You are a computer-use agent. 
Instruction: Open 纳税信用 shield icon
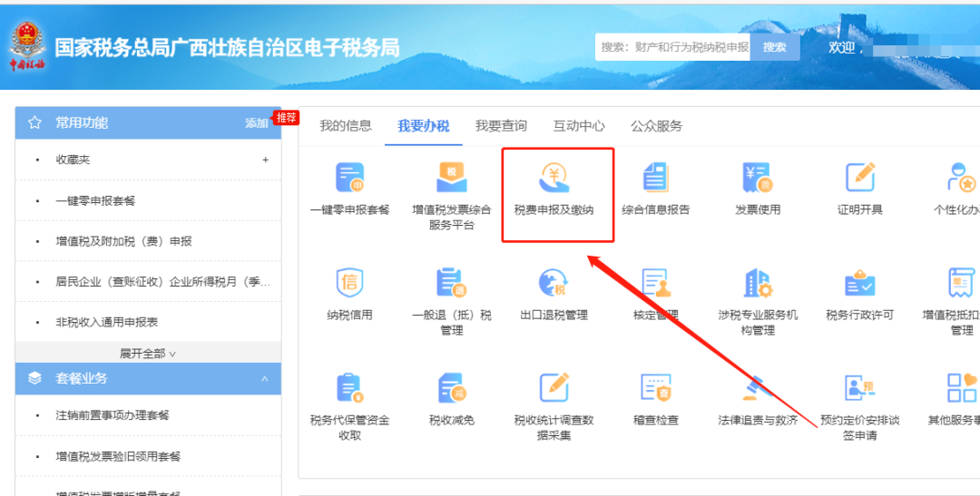350,283
